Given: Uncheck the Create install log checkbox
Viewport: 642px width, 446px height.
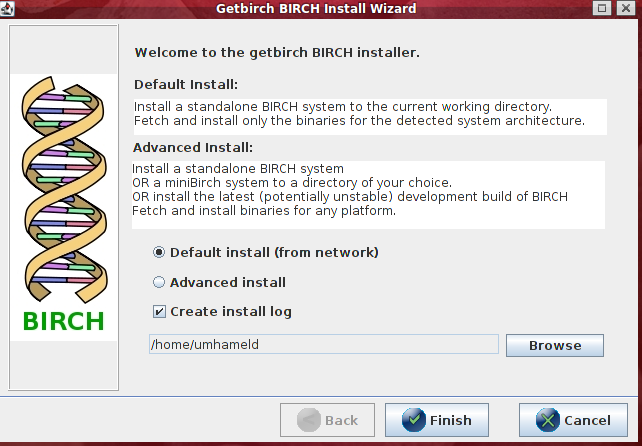Looking at the screenshot, I should pos(159,312).
